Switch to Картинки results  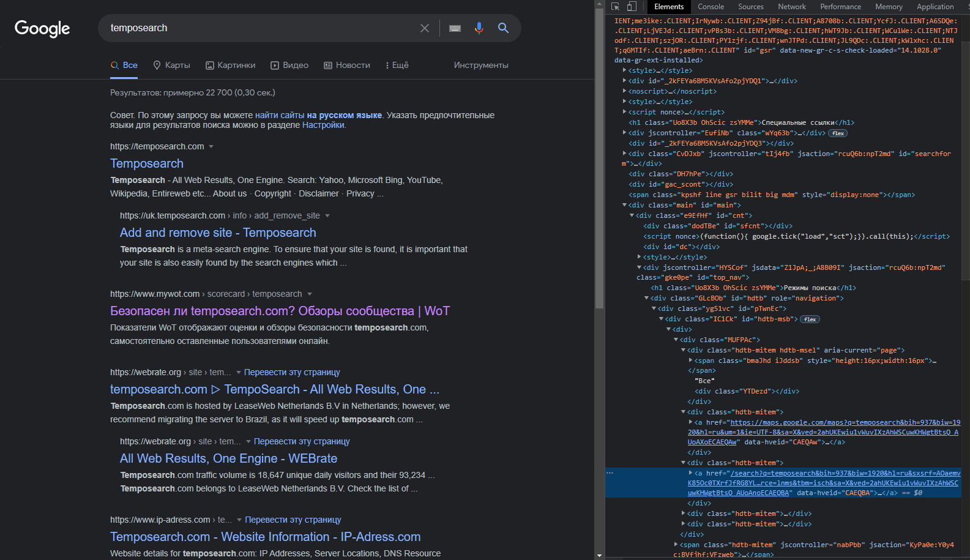click(x=230, y=65)
